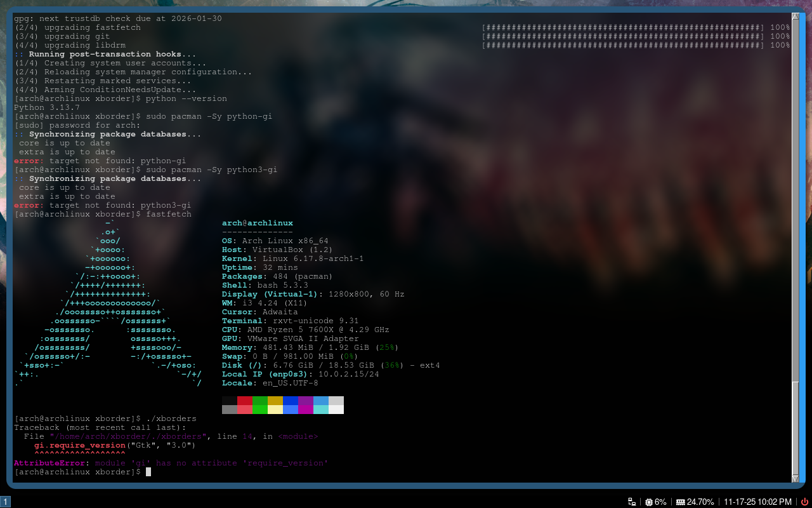Click '(1/4) Creating system user accounts...'
Image resolution: width=812 pixels, height=508 pixels.
coord(110,63)
